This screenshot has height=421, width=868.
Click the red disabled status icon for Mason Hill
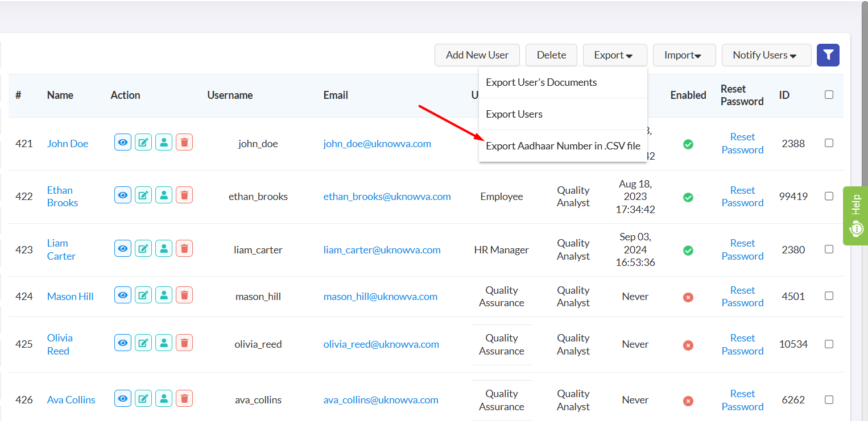[688, 297]
